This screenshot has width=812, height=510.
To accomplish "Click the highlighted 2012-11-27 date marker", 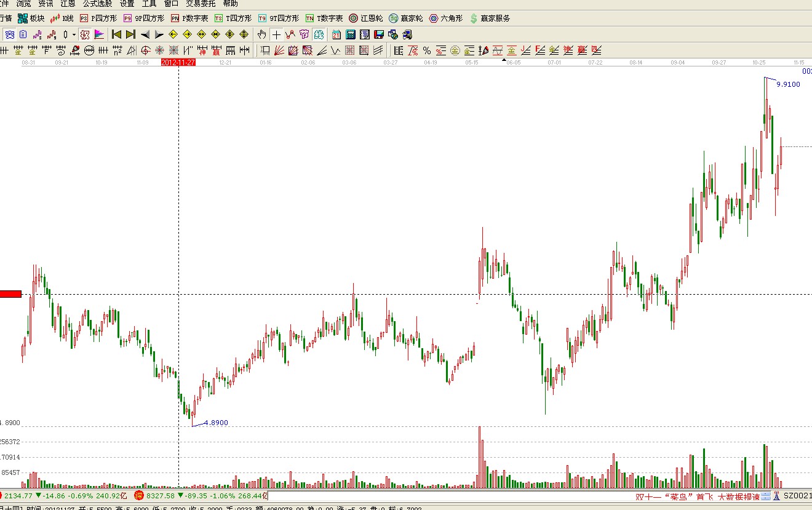I will (x=178, y=62).
